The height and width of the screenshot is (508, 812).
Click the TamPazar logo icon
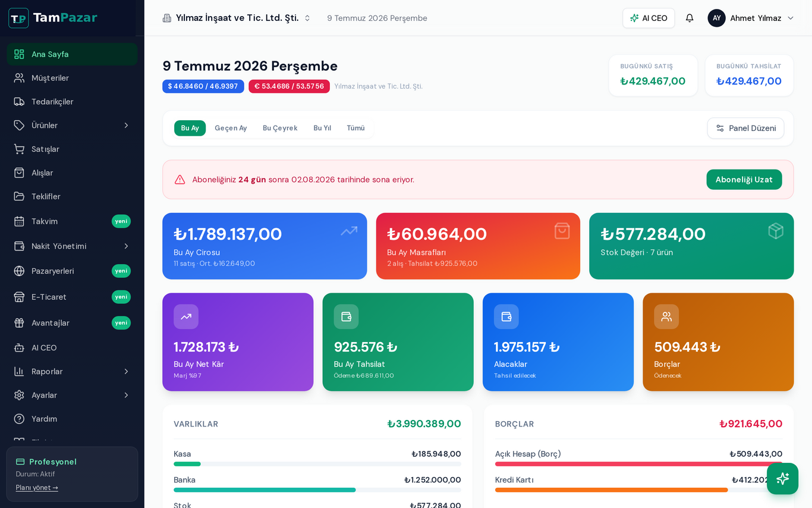(18, 18)
